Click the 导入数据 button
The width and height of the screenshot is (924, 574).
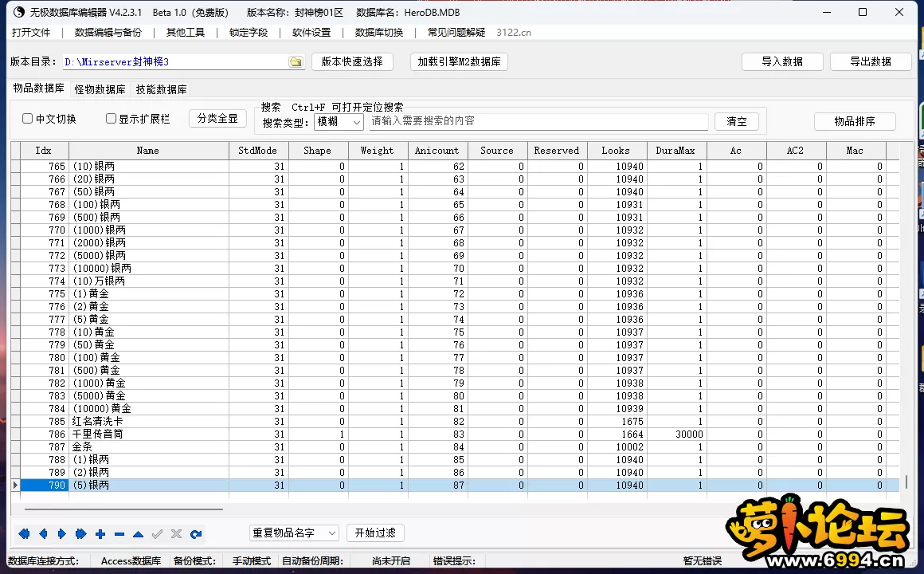click(x=782, y=61)
